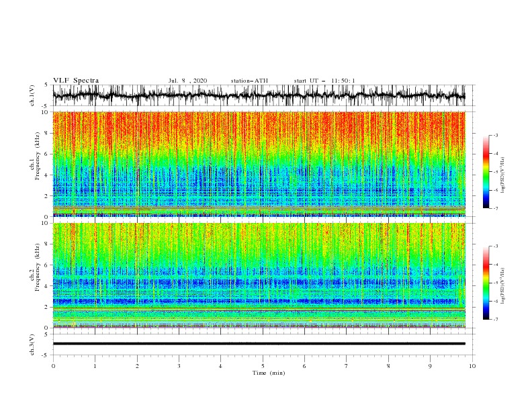Click the ch.2 "Frequency (kHz)" axis label
532x411 pixels.
pos(38,267)
